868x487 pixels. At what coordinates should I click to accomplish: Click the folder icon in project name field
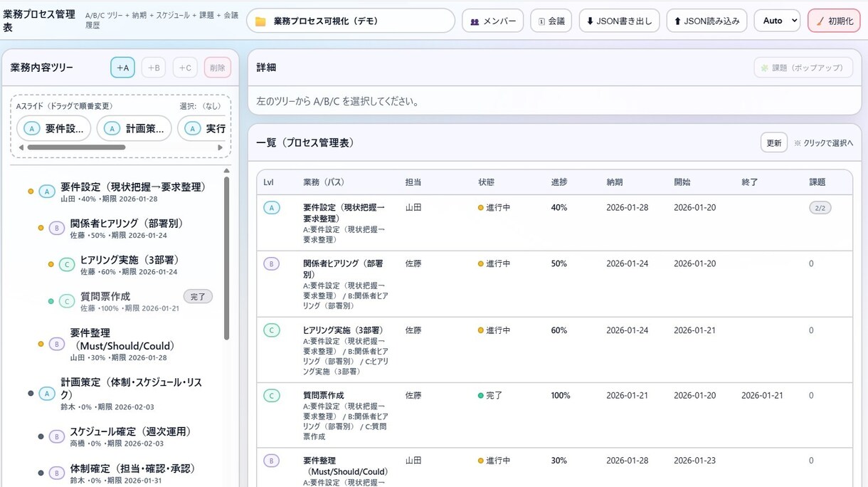click(x=260, y=21)
